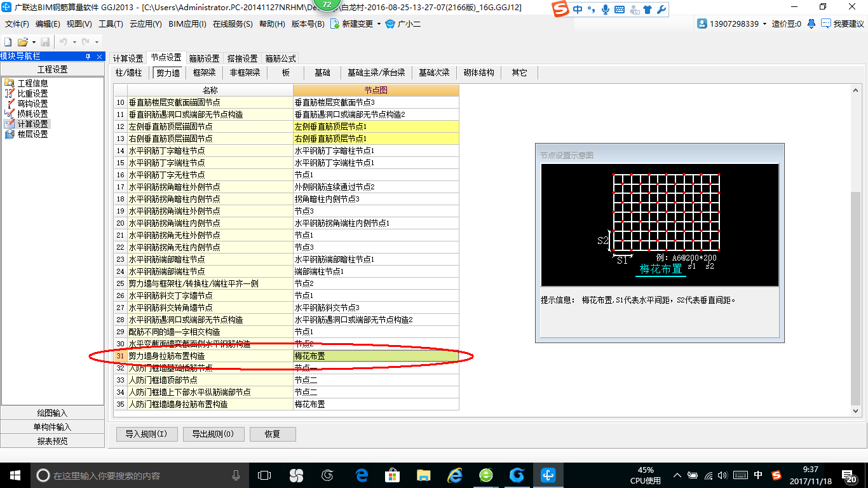This screenshot has height=488, width=868.
Task: Click the Sogou microphone voice input icon
Action: click(x=606, y=10)
